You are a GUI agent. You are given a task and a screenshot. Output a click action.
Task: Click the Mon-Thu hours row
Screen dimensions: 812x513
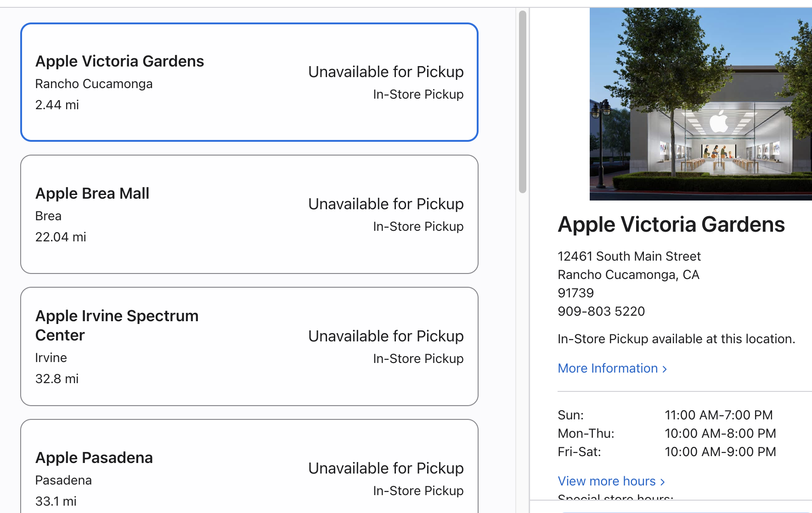pyautogui.click(x=667, y=433)
